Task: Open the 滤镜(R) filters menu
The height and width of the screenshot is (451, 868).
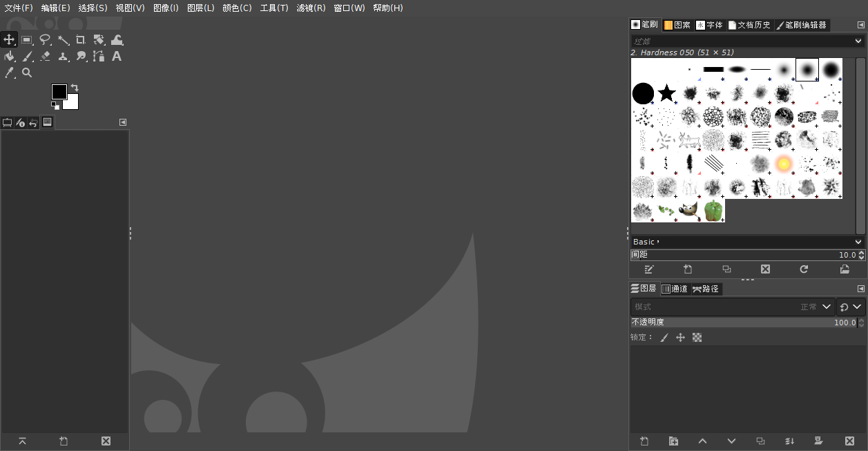Action: pos(311,8)
